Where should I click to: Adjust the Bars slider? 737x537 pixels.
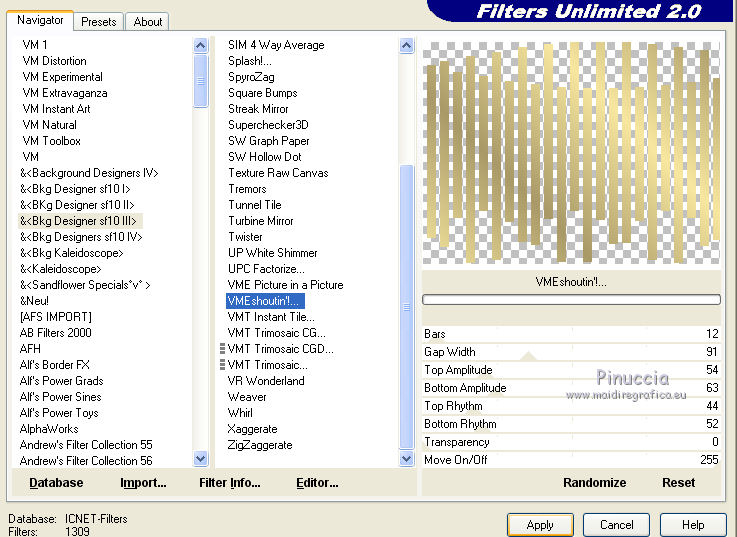pyautogui.click(x=571, y=334)
